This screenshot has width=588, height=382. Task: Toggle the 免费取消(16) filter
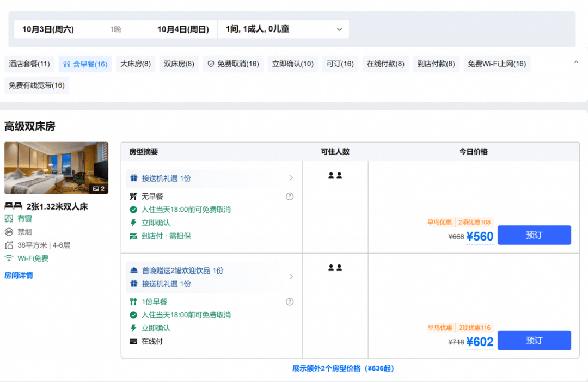(233, 64)
